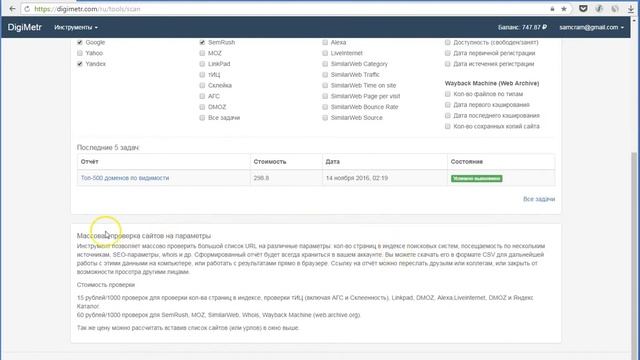Click the padlock icon in the address bar
This screenshot has height=360, width=640.
tap(552, 9)
